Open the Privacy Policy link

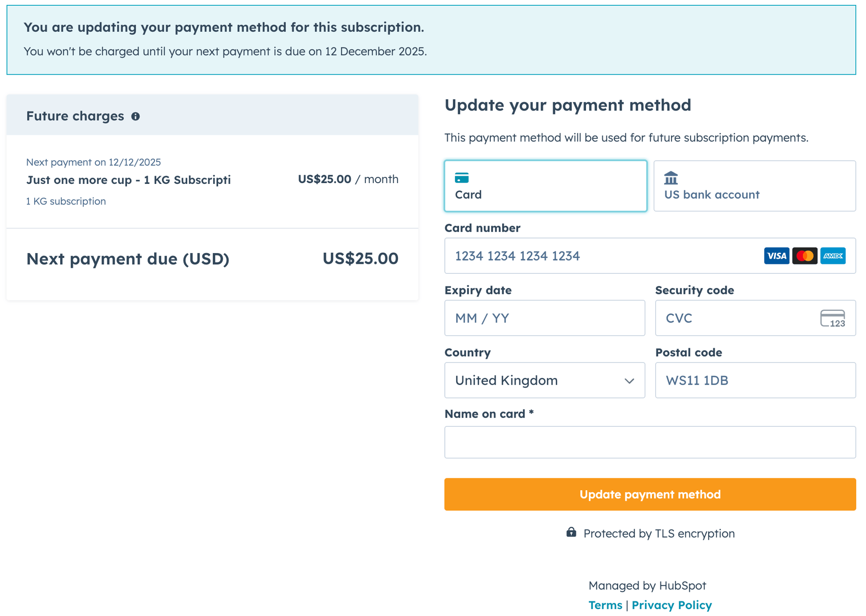(x=671, y=605)
